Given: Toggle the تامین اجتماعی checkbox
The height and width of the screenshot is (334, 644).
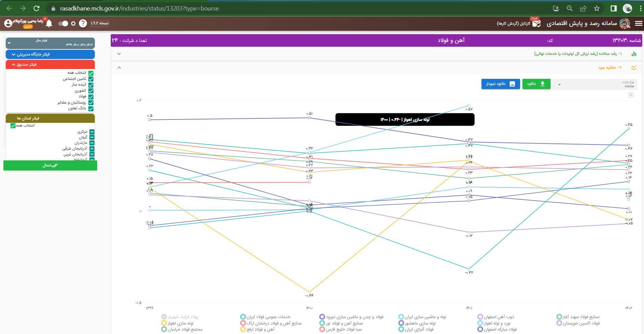Looking at the screenshot, I should (x=91, y=79).
